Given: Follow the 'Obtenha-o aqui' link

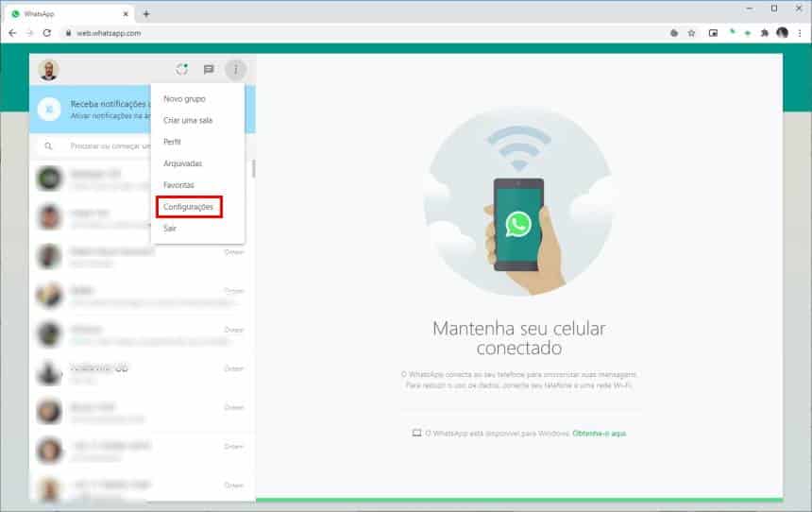Looking at the screenshot, I should click(600, 434).
